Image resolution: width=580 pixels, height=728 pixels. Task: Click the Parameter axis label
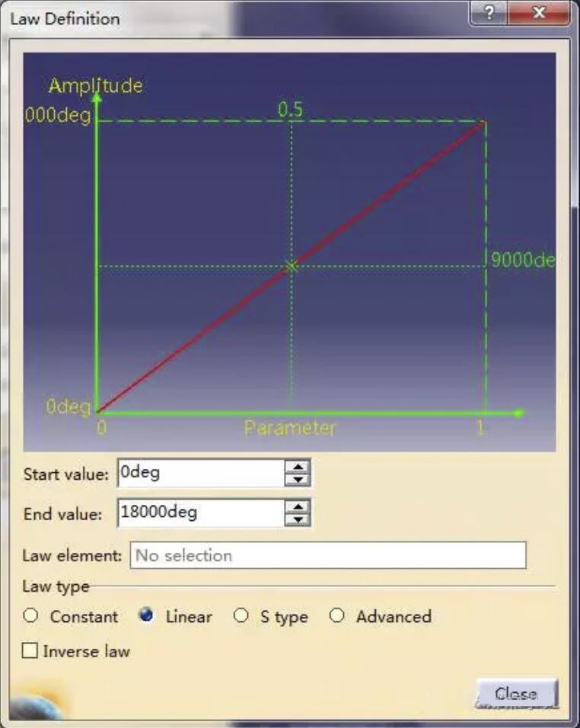pyautogui.click(x=289, y=428)
